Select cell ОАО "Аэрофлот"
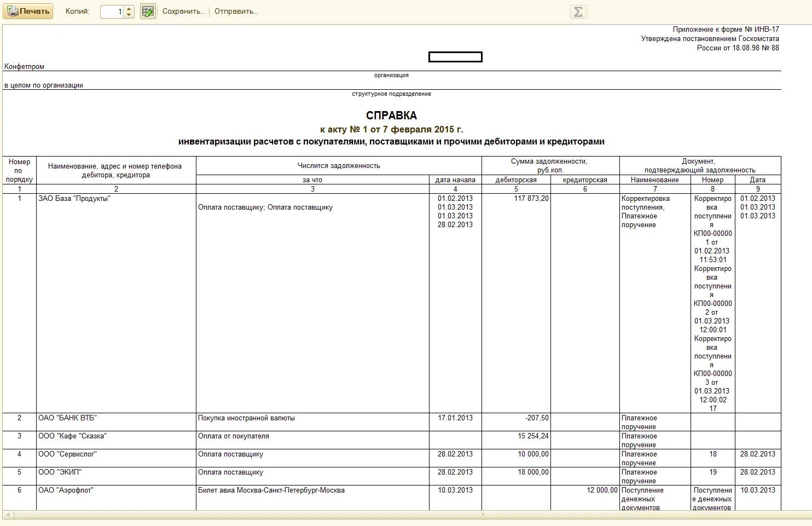This screenshot has width=812, height=526. [116, 498]
